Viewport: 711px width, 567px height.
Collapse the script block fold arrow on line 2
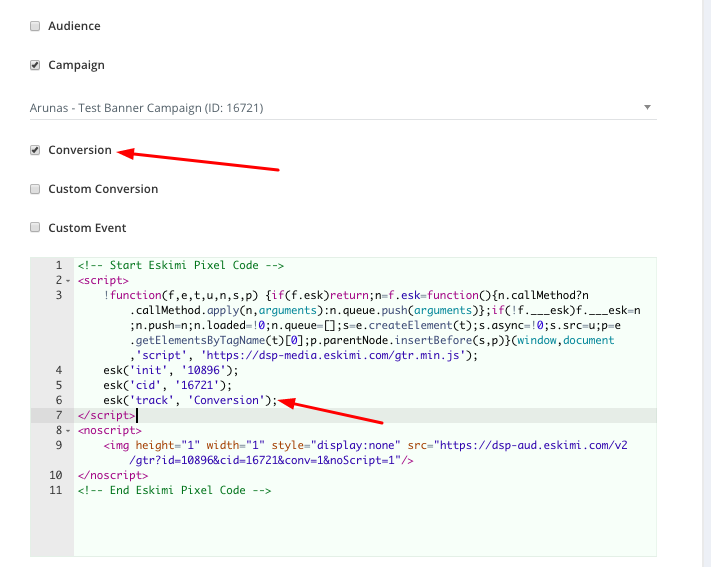pyautogui.click(x=68, y=281)
